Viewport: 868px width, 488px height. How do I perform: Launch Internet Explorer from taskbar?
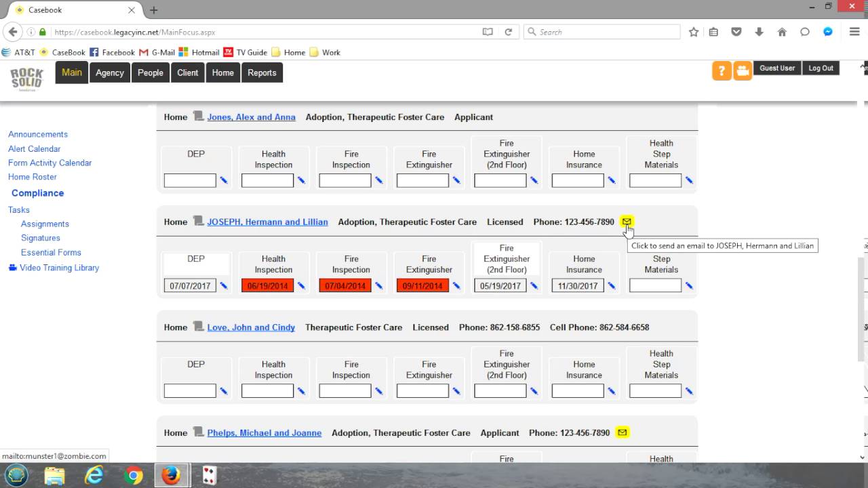tap(94, 476)
